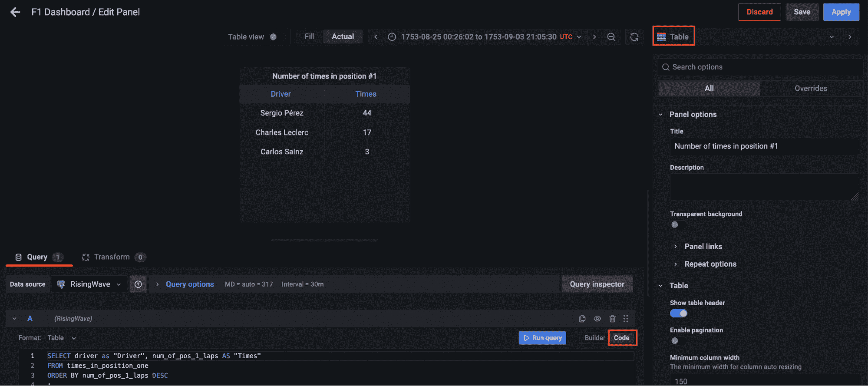This screenshot has width=868, height=386.
Task: Expand the Panel links section
Action: pos(703,247)
